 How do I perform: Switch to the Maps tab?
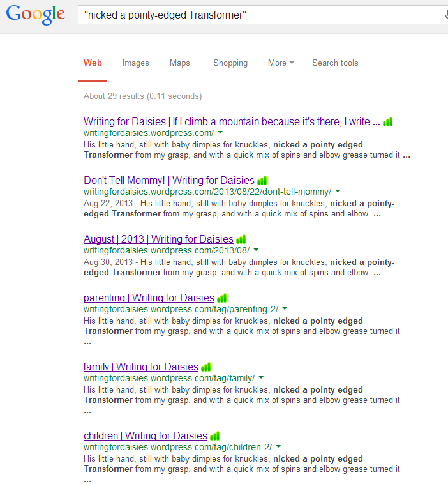[x=179, y=63]
